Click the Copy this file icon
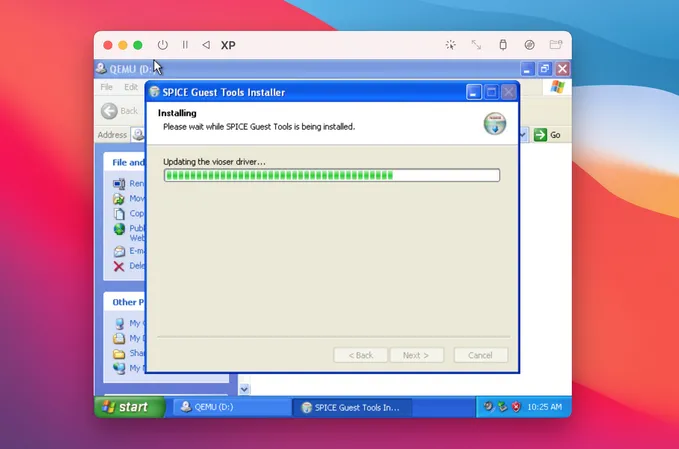The width and height of the screenshot is (679, 449). [119, 213]
